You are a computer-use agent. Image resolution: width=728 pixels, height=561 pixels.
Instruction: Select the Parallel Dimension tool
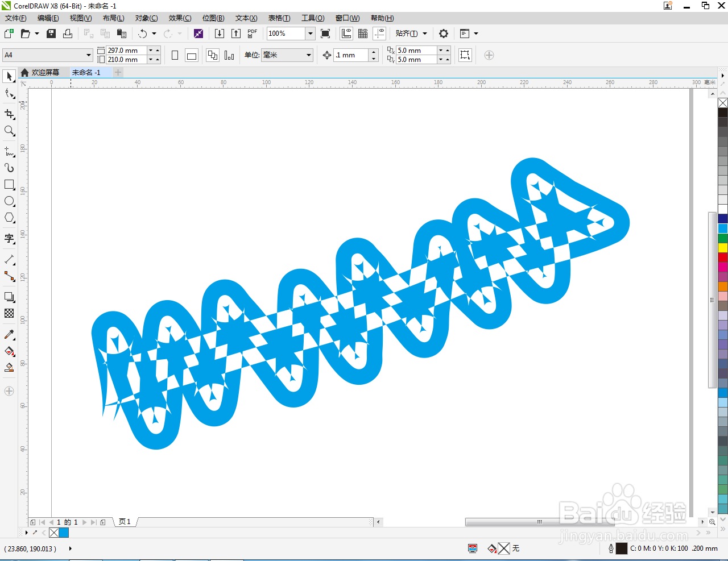point(9,260)
